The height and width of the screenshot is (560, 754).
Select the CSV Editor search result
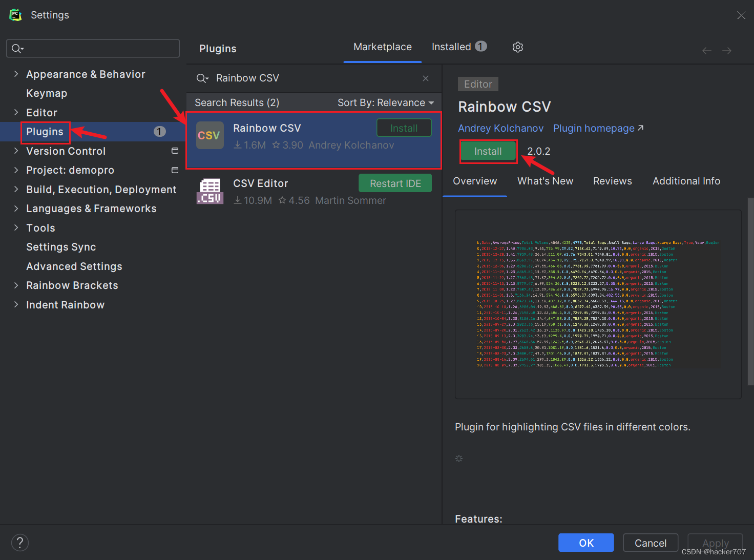(x=314, y=191)
